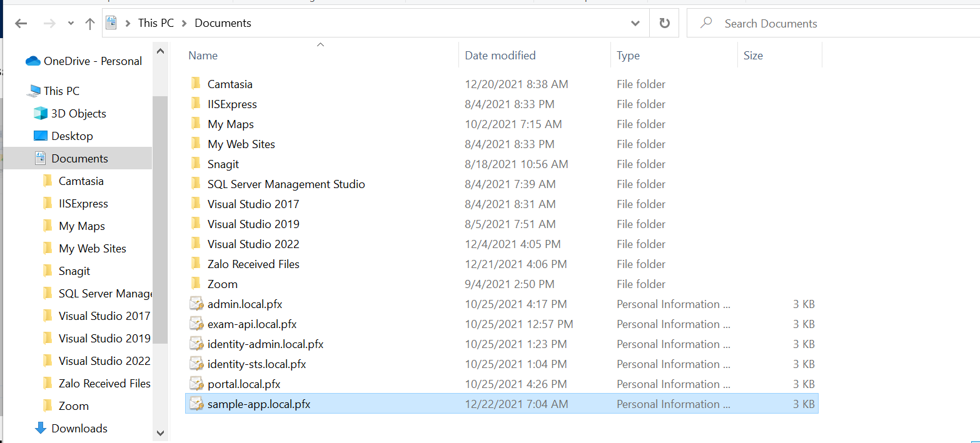Viewport: 980px width, 443px height.
Task: Click the admin.local.pfx certificate icon
Action: click(x=196, y=304)
